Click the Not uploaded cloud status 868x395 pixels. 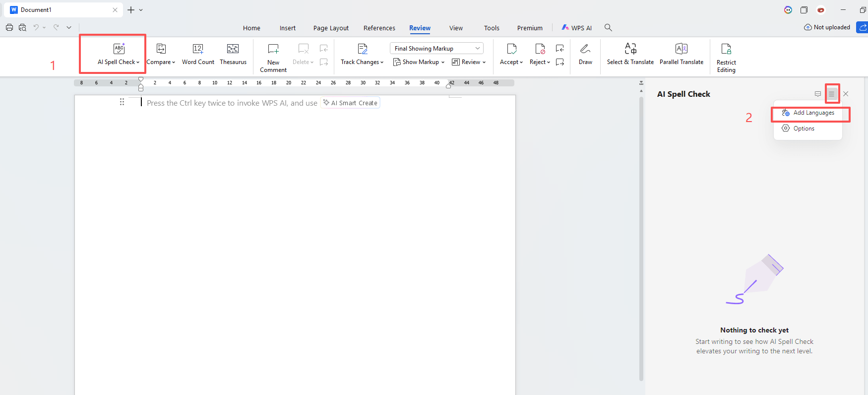click(x=827, y=27)
